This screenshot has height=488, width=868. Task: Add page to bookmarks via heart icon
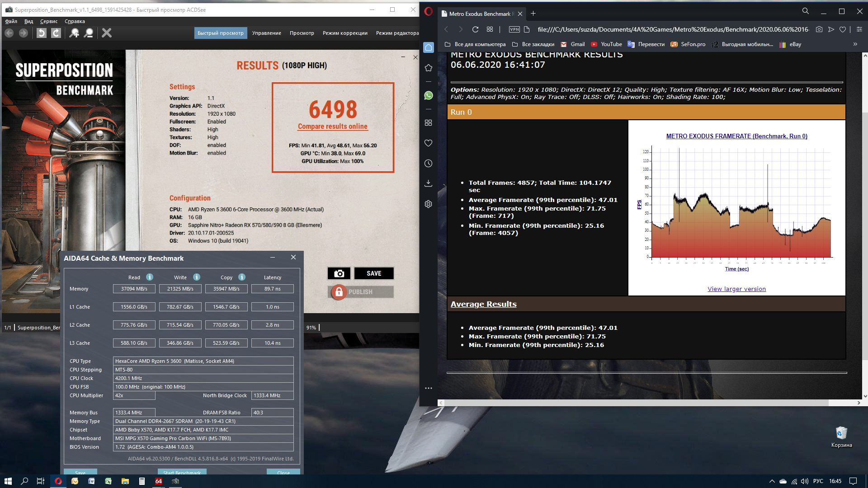pos(843,29)
